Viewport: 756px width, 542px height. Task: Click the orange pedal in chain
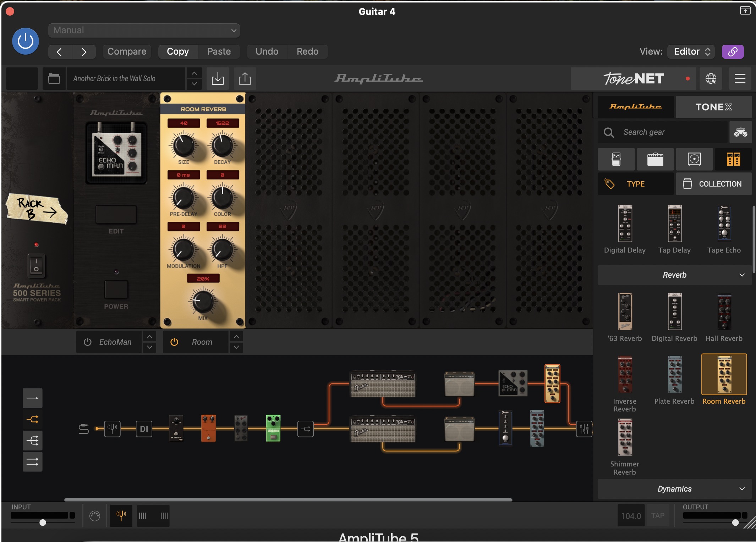coord(209,428)
